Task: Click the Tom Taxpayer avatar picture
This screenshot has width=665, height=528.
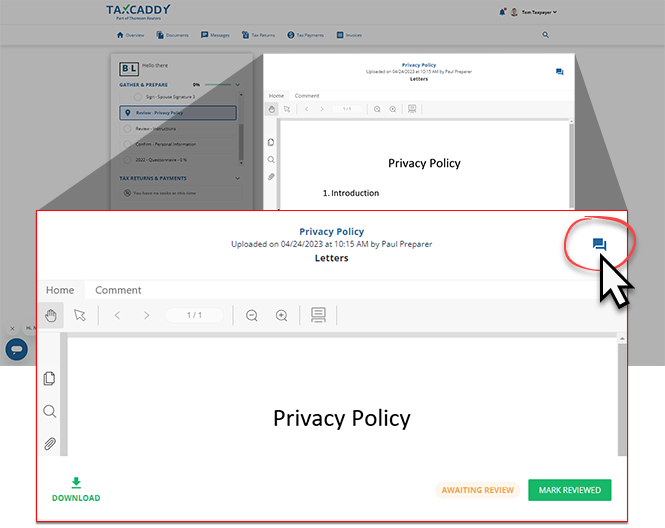Action: pos(514,12)
